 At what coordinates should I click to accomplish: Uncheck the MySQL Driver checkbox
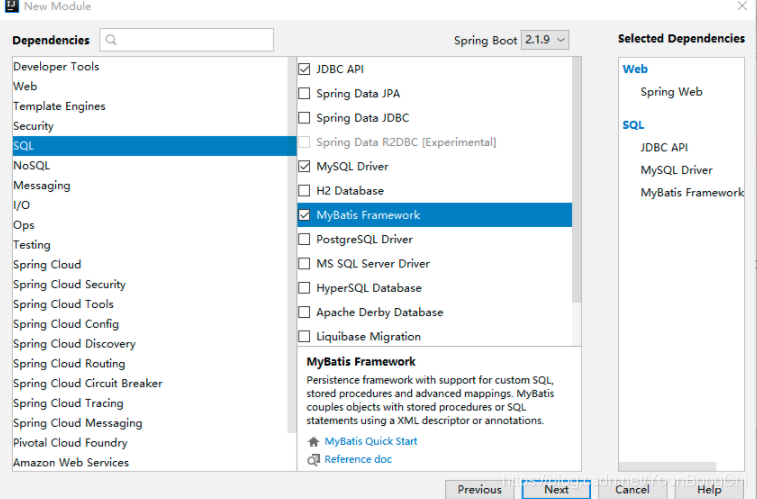[x=304, y=166]
